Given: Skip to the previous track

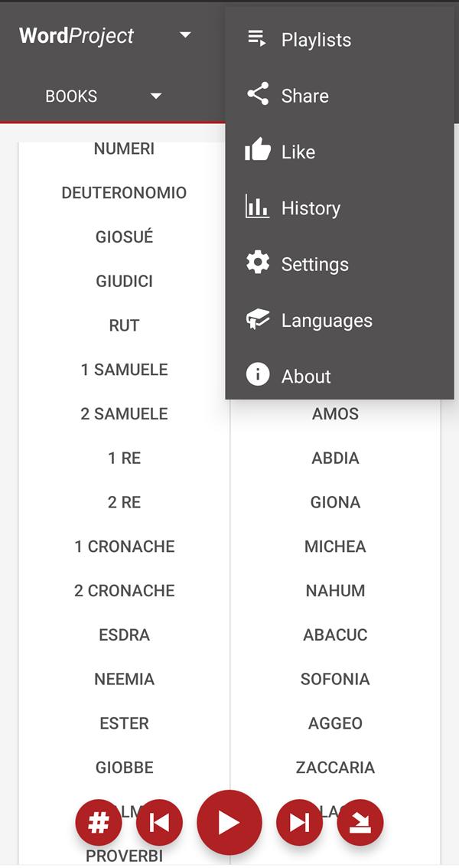Looking at the screenshot, I should (x=159, y=822).
